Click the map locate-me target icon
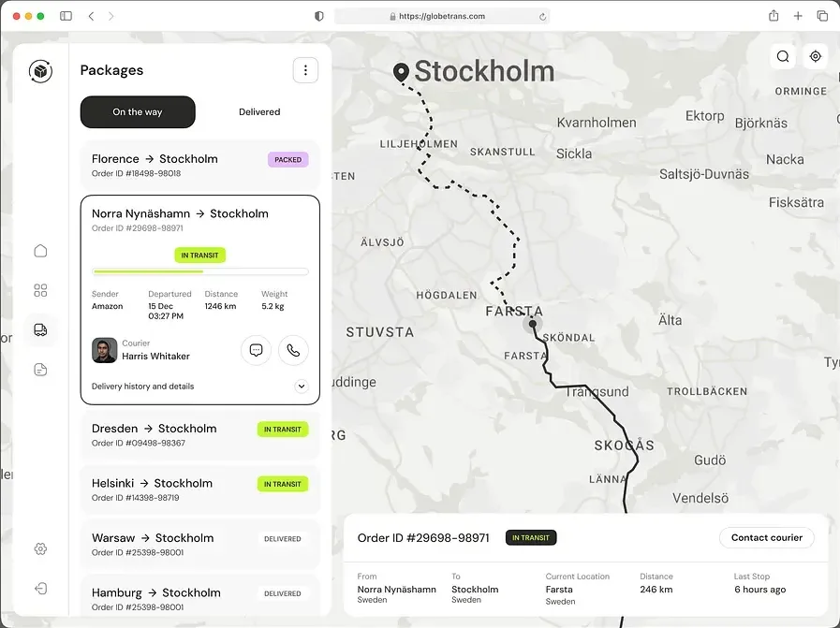840x628 pixels. coord(816,56)
